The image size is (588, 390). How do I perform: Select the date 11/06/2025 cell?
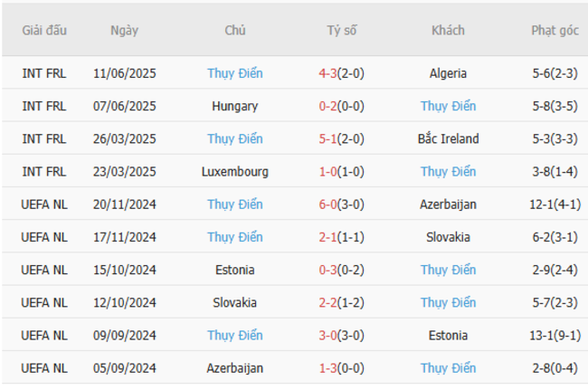125,73
